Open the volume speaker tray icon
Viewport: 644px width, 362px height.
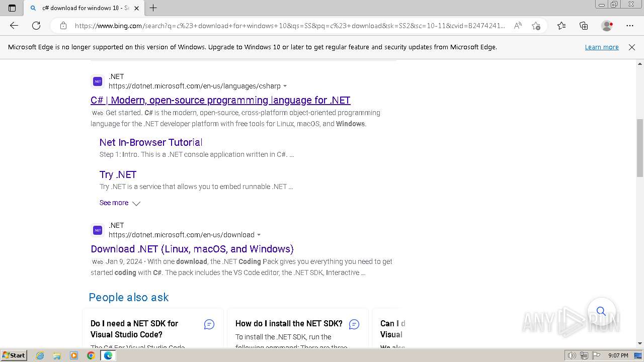[x=572, y=355]
